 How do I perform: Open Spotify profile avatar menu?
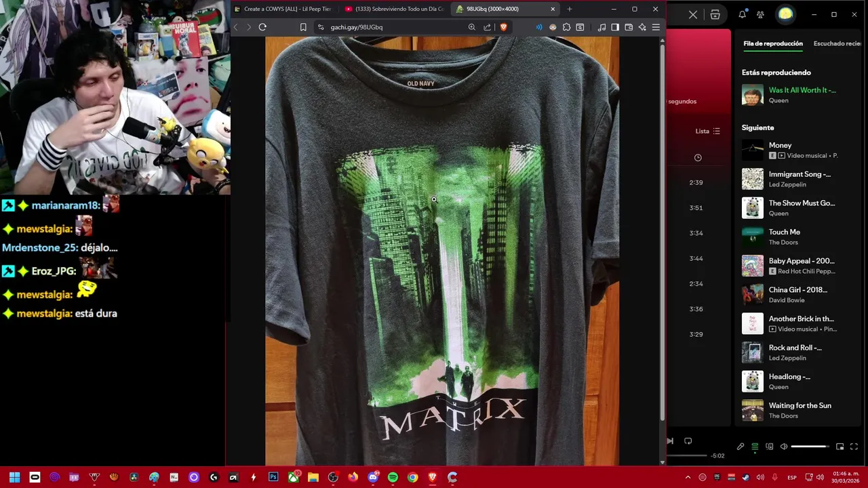point(785,14)
